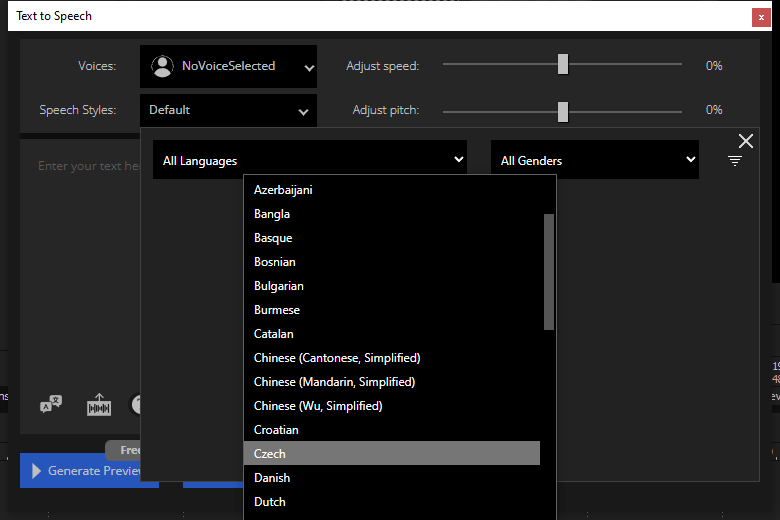
Task: Expand the All Genders dropdown
Action: (594, 160)
